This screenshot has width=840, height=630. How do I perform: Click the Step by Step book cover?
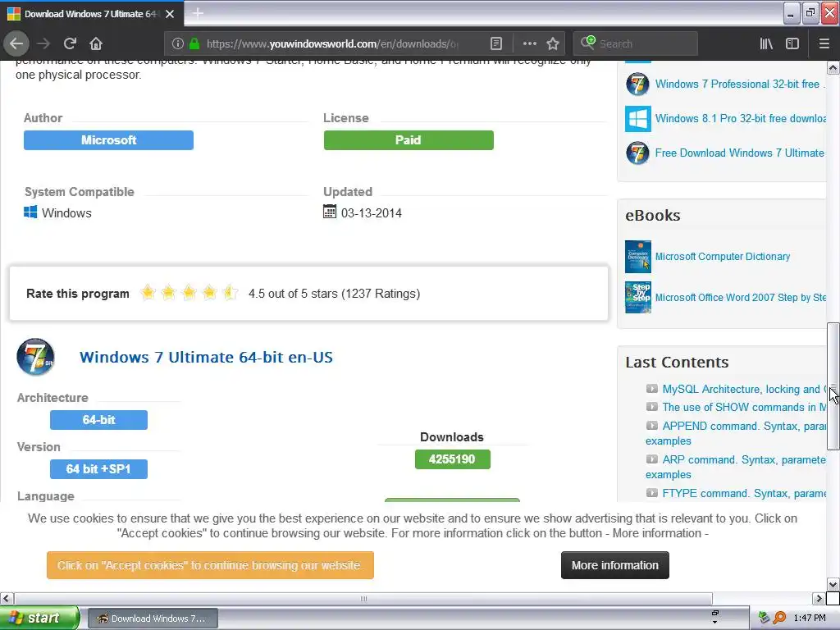pyautogui.click(x=638, y=297)
